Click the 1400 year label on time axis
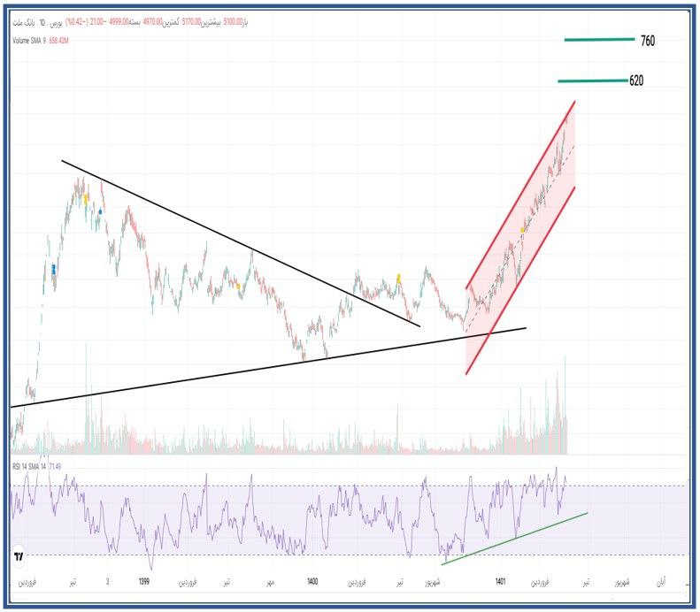Screen dimensions: 700x612 312,582
